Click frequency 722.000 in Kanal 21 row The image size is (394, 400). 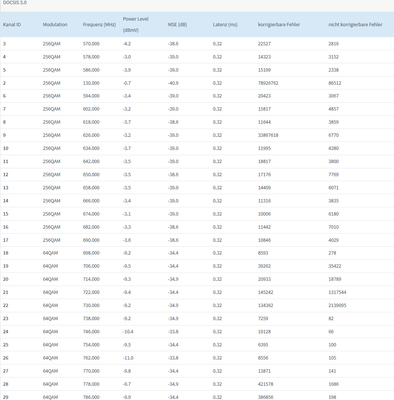click(x=91, y=293)
